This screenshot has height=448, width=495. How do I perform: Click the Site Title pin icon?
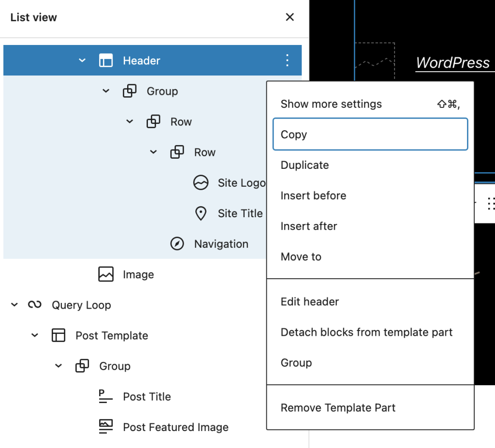tap(201, 213)
